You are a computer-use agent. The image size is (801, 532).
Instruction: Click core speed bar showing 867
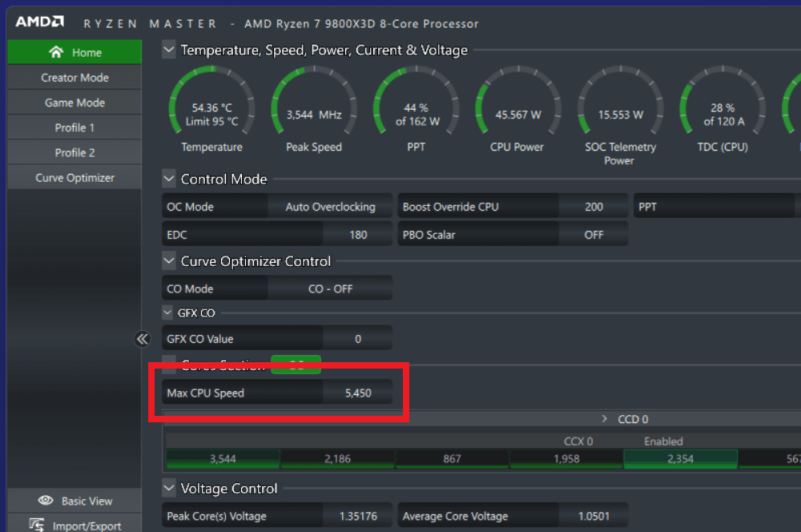(452, 459)
